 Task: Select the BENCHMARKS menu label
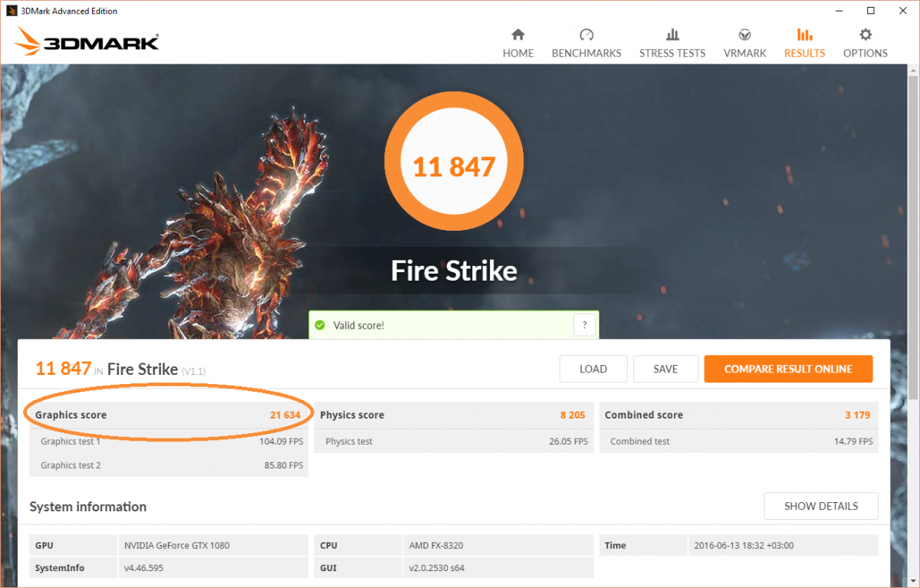pos(586,53)
